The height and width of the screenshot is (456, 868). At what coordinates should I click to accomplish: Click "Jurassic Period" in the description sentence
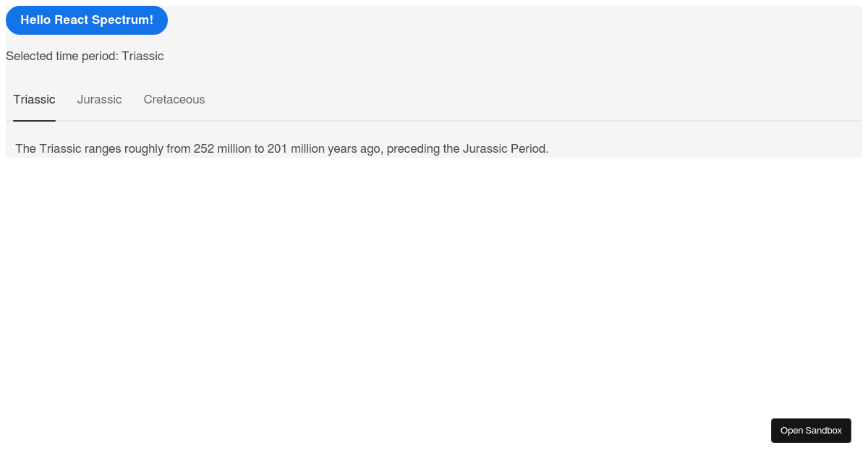(504, 149)
